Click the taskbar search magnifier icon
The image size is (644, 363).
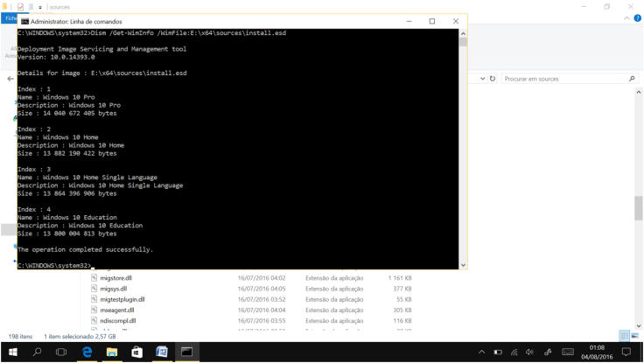(x=37, y=352)
